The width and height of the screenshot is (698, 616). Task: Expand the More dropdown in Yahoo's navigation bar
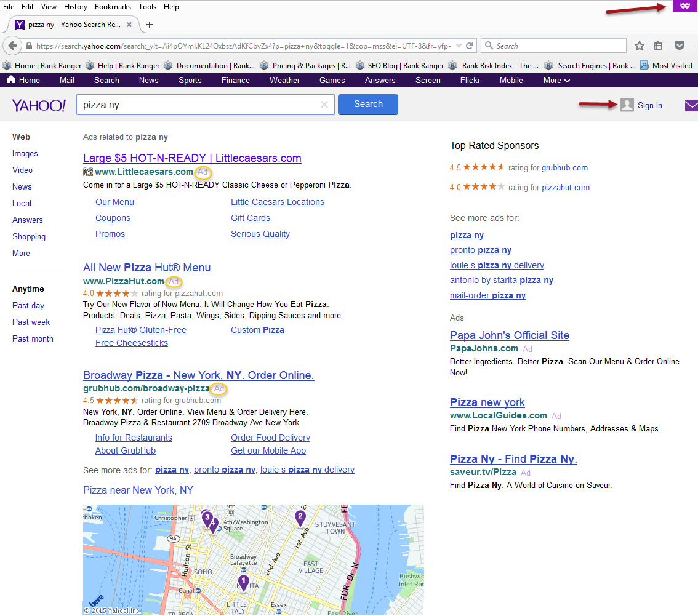(556, 81)
